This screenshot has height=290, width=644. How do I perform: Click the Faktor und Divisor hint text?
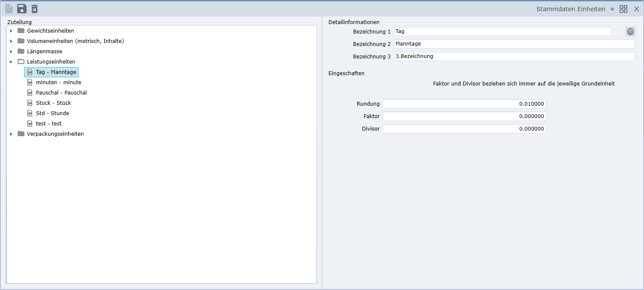pyautogui.click(x=524, y=84)
